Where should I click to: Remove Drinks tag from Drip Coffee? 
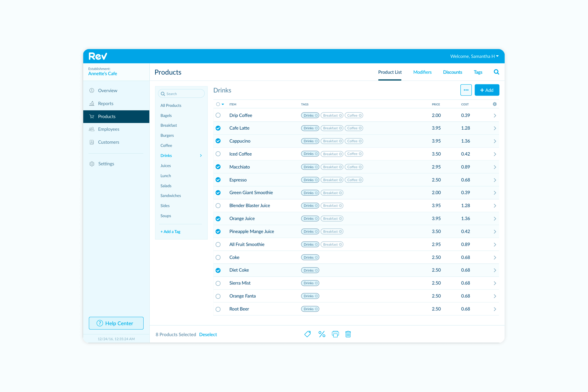[x=316, y=115]
